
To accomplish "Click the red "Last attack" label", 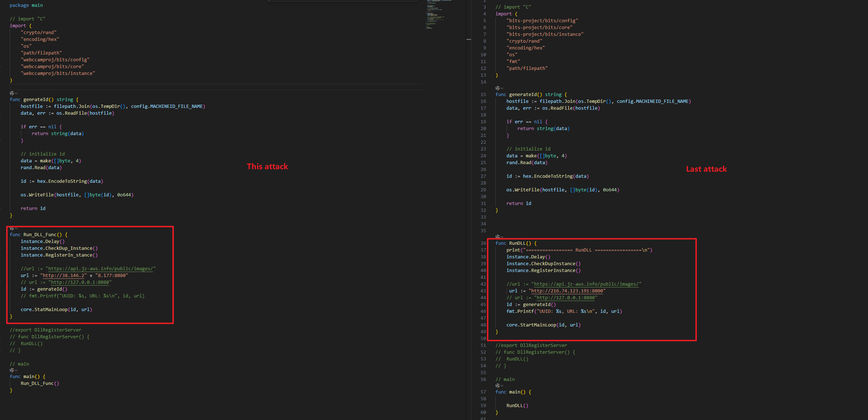I will point(706,169).
